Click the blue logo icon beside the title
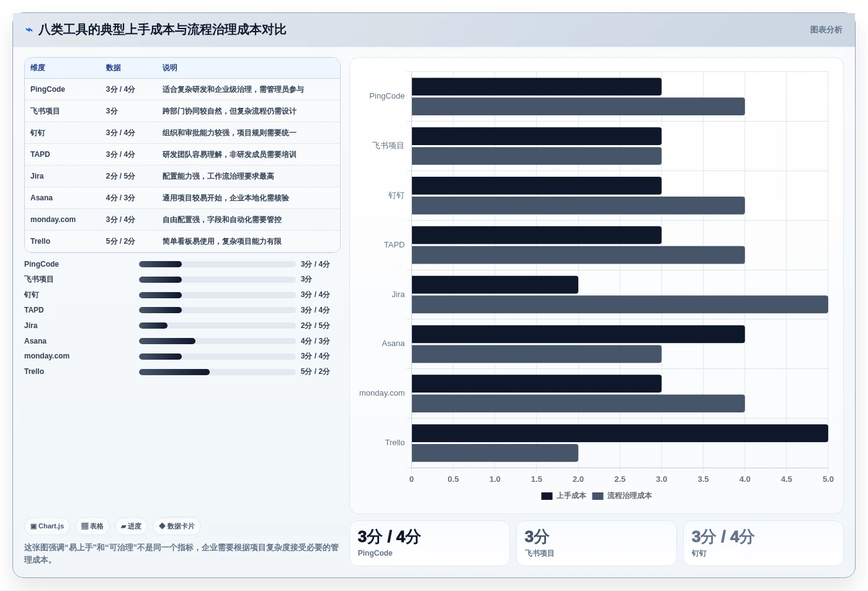Screen dimensions: 868x591 (29, 30)
